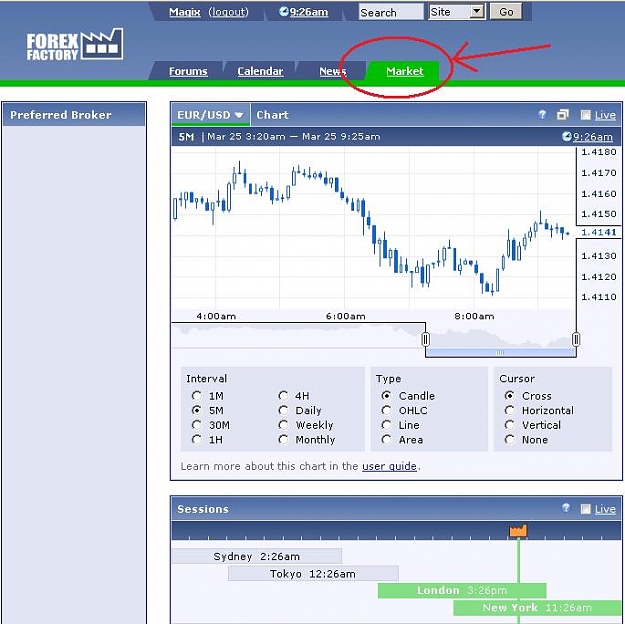Click the logout link
625x624 pixels.
(x=228, y=12)
